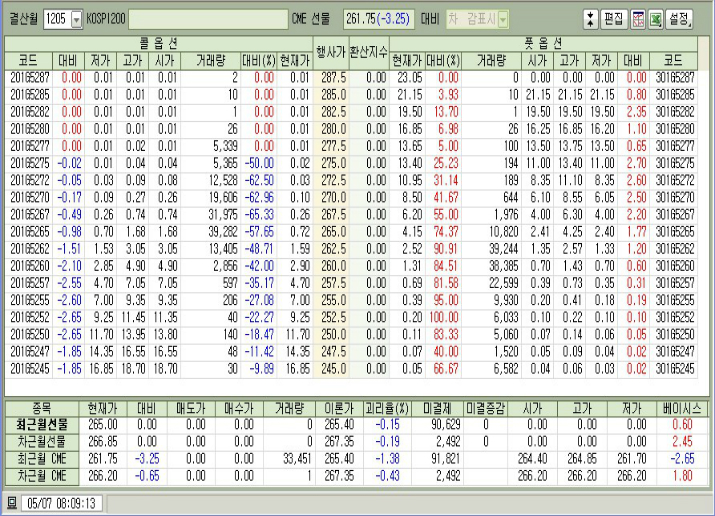The width and height of the screenshot is (715, 516).
Task: Open the 결산월 1205 dropdown
Action: (77, 19)
